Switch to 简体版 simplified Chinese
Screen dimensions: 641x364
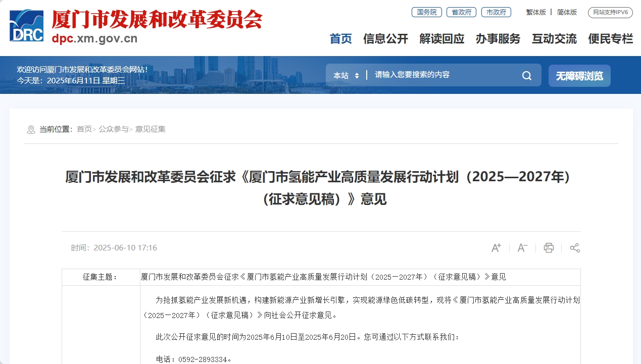pos(567,12)
